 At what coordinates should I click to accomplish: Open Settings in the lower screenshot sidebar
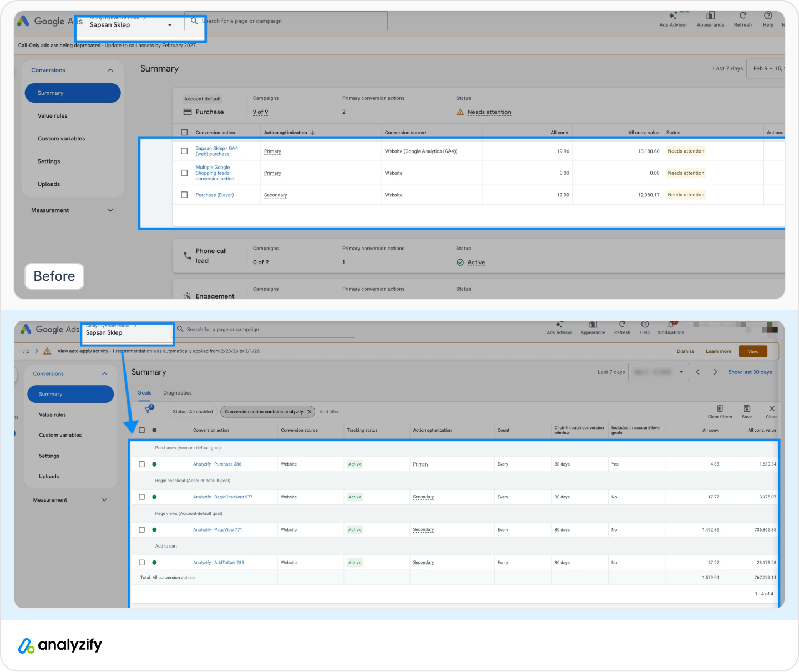[x=49, y=456]
